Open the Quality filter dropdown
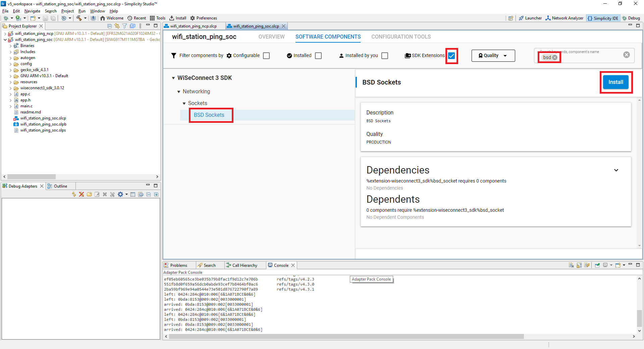This screenshot has width=644, height=349. 493,55
